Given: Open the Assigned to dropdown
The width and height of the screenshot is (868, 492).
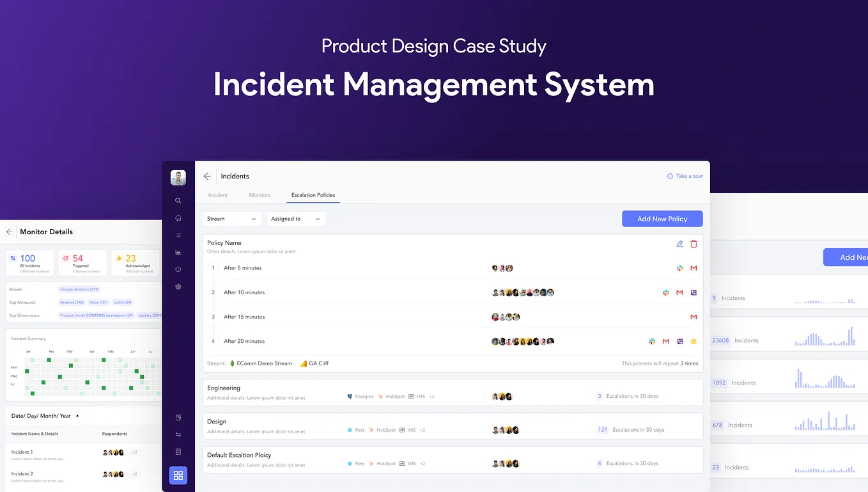Looking at the screenshot, I should pos(296,219).
